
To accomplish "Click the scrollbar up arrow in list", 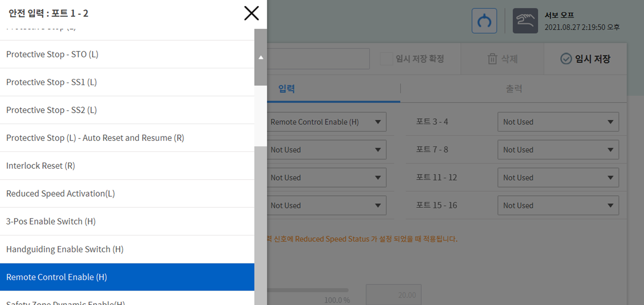I will point(261,57).
